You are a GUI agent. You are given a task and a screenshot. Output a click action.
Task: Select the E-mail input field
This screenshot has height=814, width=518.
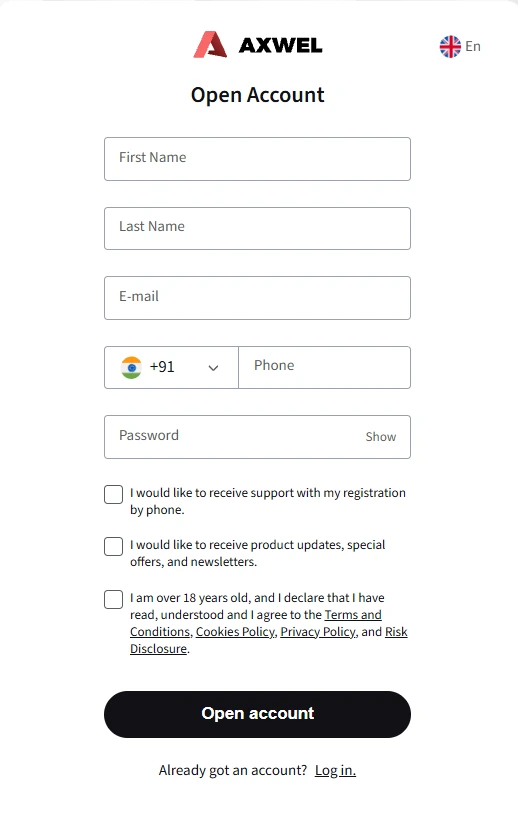[257, 298]
